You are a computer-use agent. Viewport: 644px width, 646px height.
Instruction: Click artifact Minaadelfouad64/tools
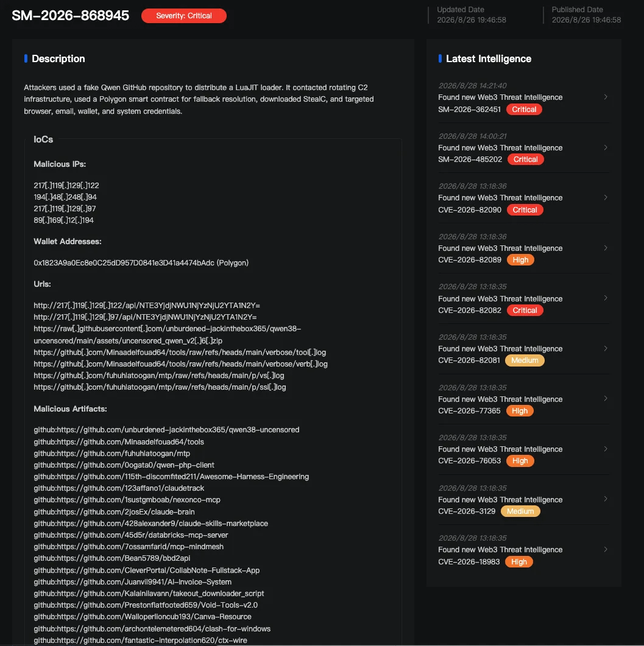[119, 441]
